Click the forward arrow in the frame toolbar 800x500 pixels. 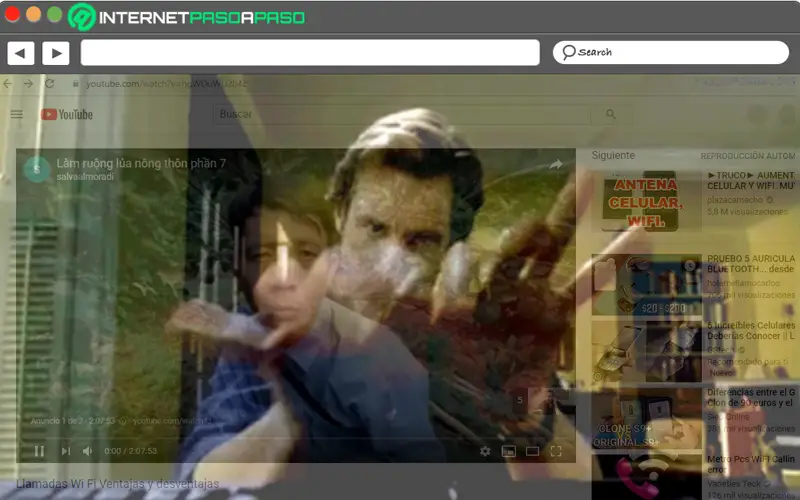click(56, 53)
